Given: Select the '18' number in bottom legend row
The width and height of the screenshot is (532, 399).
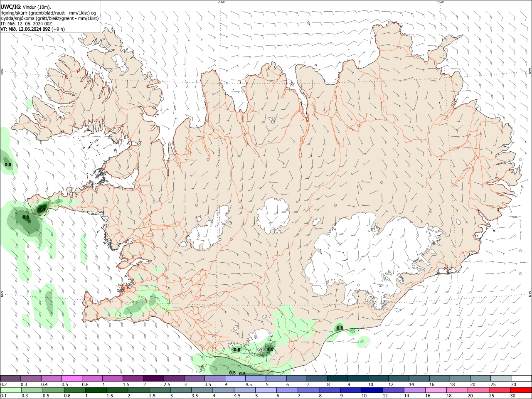Looking at the screenshot, I should (x=449, y=396).
